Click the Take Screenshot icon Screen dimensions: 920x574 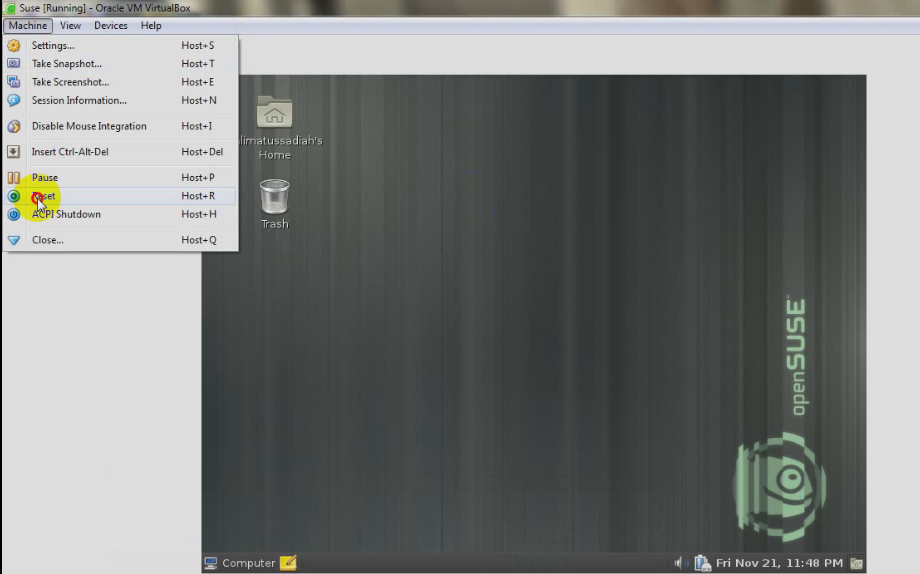click(x=13, y=82)
